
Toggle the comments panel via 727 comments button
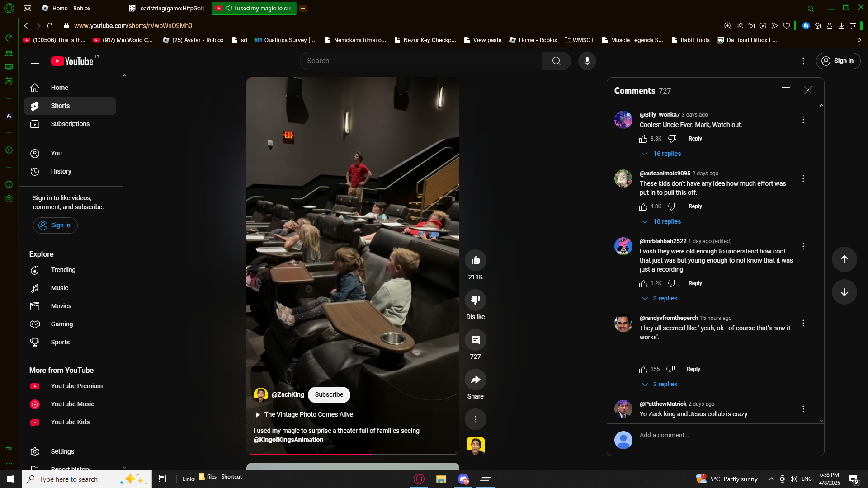coord(475,340)
